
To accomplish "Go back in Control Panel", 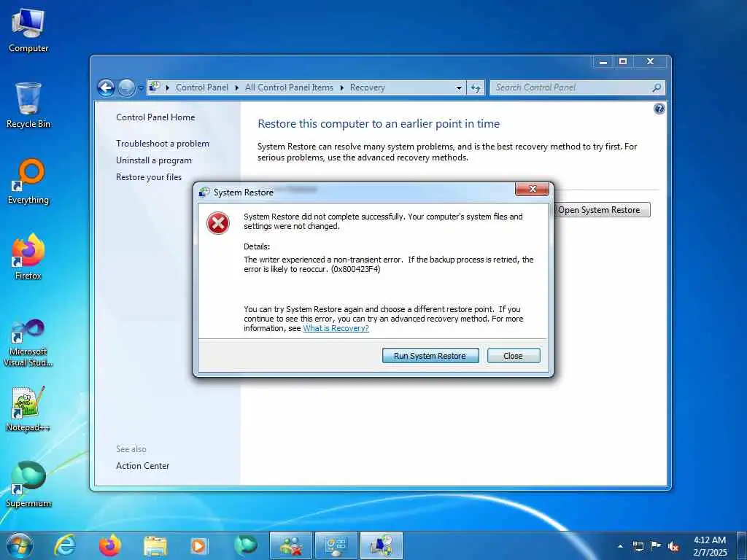I will tap(106, 87).
